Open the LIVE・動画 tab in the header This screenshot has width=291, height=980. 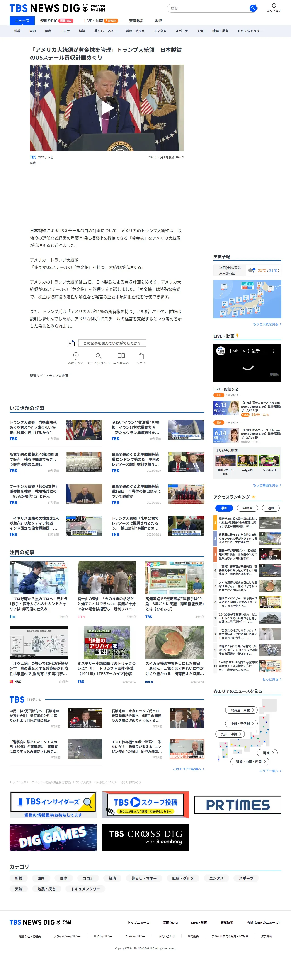[101, 21]
